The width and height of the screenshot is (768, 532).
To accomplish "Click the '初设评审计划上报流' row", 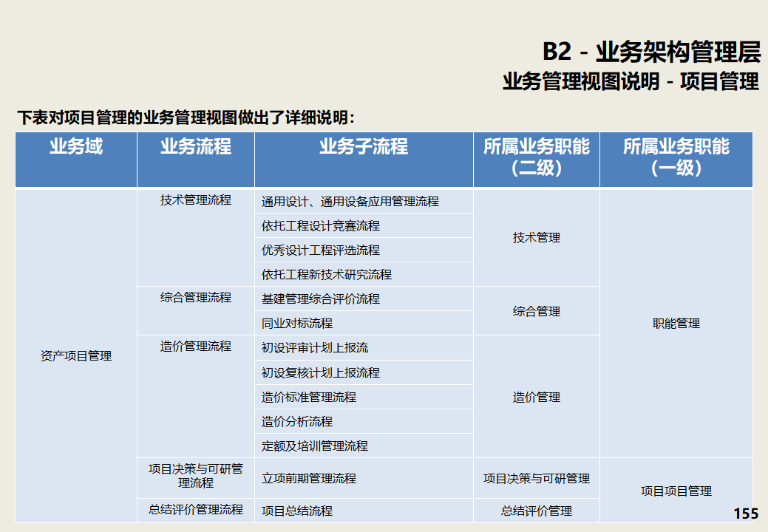I will coord(364,348).
